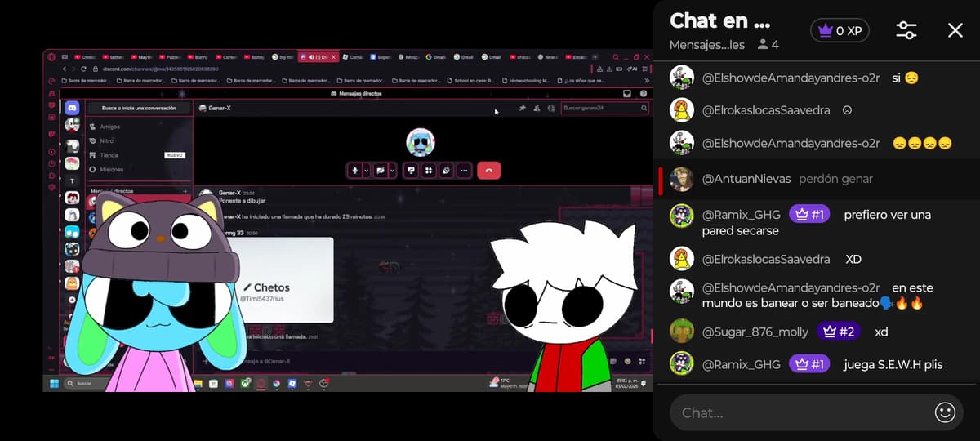Toggle the camera in the Discord call
The image size is (980, 441).
[381, 170]
